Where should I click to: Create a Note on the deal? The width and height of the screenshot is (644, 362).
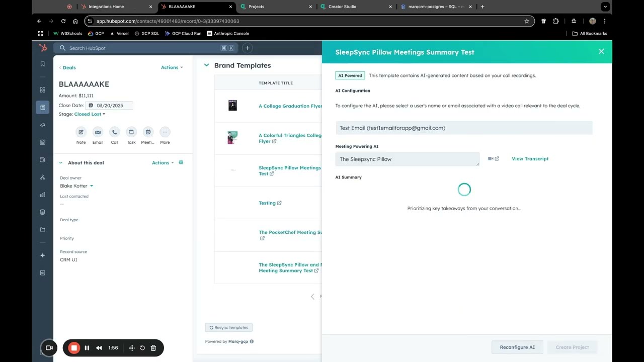(x=81, y=132)
